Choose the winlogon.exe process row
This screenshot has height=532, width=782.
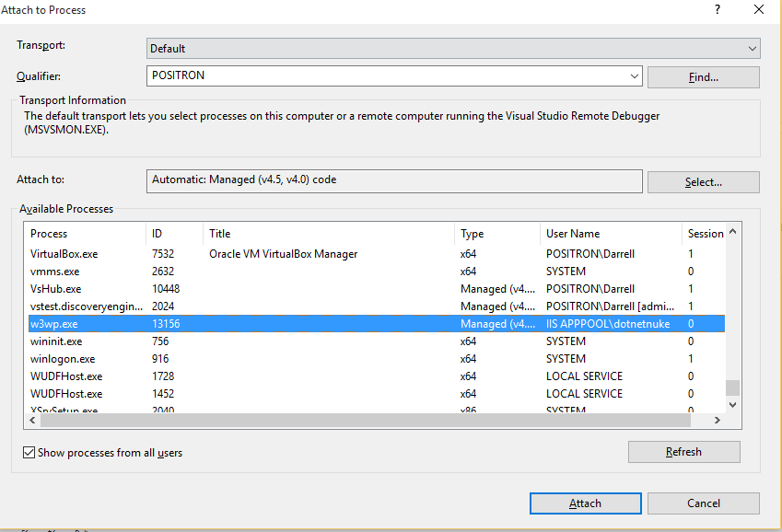[63, 359]
